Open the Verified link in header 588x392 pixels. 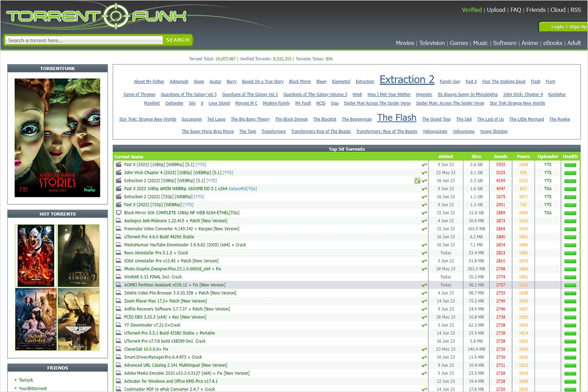click(472, 10)
